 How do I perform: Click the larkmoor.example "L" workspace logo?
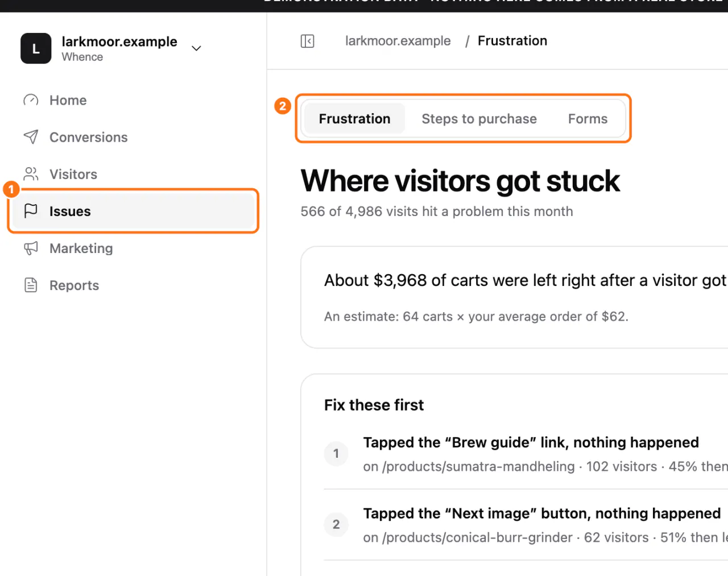pyautogui.click(x=36, y=48)
